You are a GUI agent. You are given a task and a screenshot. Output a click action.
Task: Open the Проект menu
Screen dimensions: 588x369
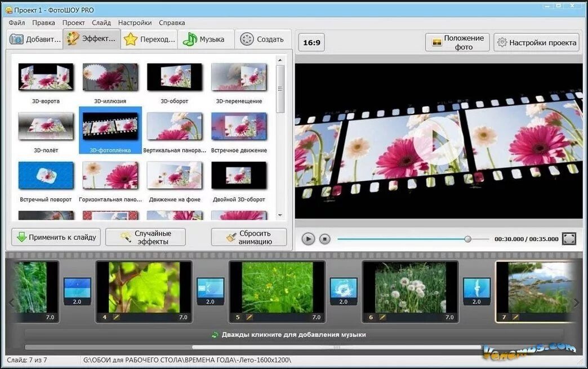tap(73, 23)
